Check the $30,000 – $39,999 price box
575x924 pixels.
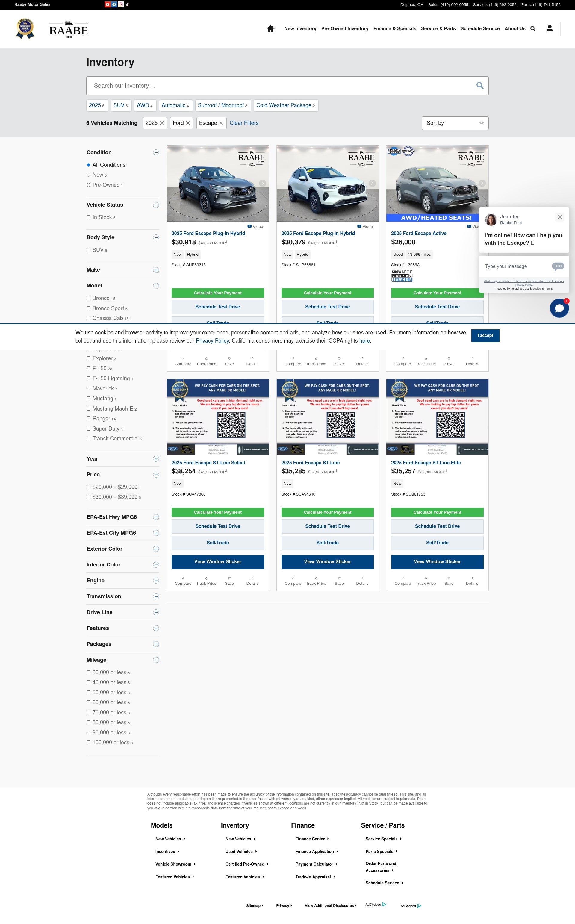(88, 497)
